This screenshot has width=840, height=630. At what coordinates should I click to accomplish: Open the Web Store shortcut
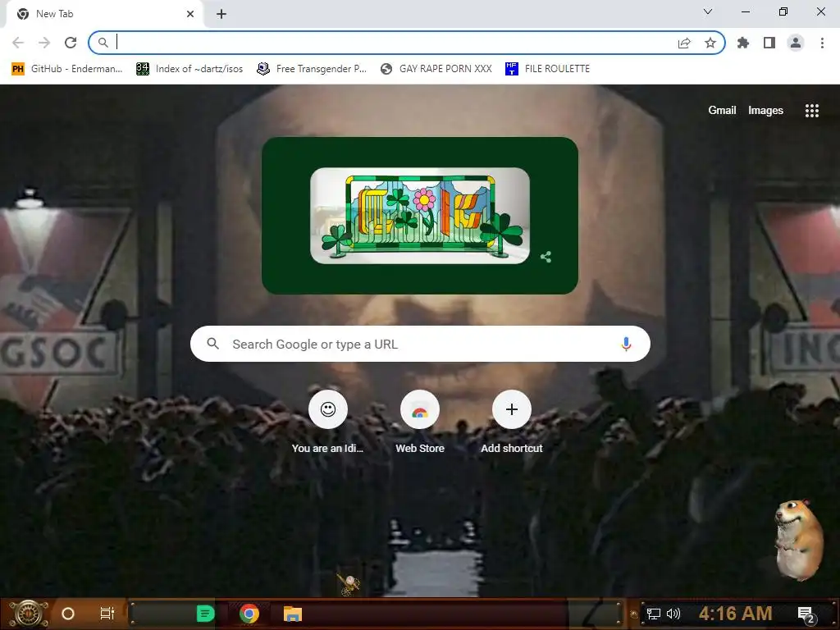(420, 422)
